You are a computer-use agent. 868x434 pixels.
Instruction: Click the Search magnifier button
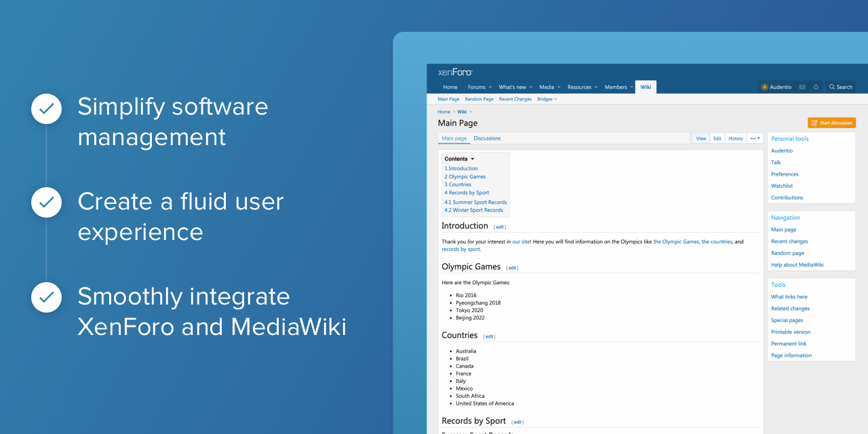(x=840, y=87)
